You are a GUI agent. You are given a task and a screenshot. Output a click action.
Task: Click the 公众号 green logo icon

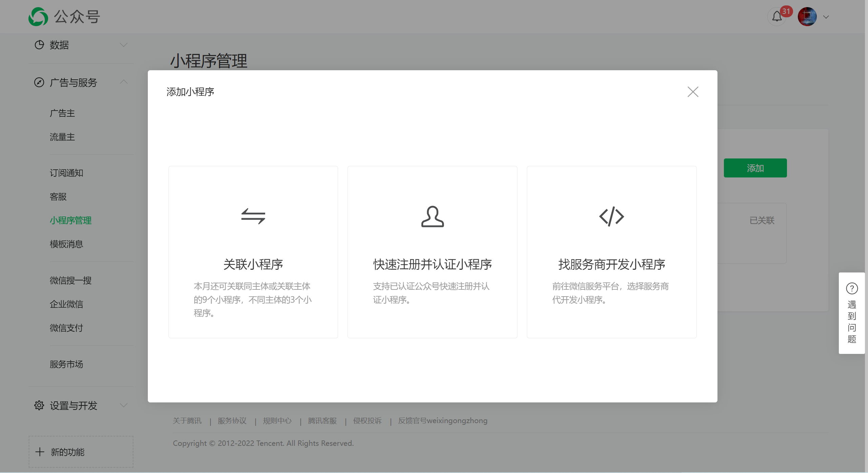[x=38, y=17]
